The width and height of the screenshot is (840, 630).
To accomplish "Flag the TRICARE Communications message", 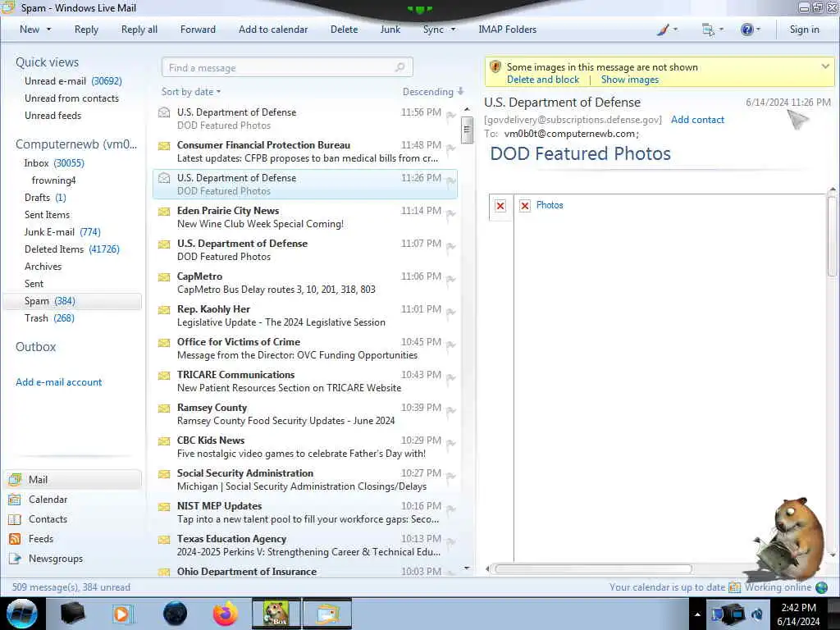I will [450, 377].
